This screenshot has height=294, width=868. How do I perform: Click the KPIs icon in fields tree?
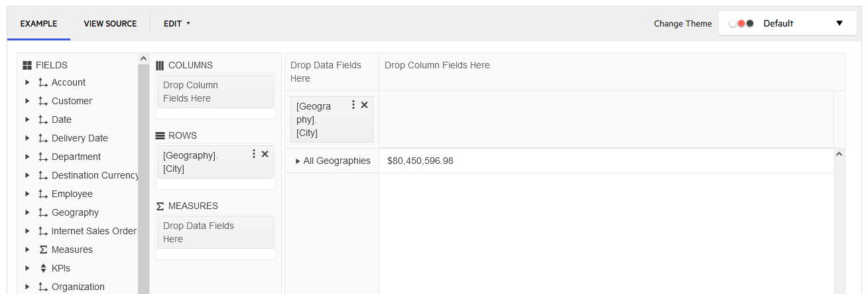[x=43, y=268]
